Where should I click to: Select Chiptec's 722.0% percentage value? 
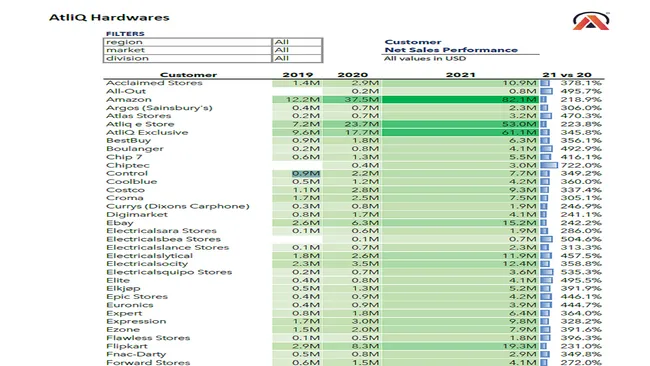581,165
